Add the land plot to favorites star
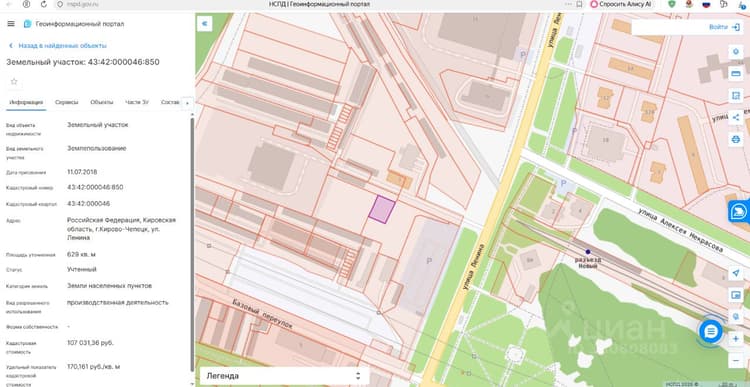 click(x=14, y=82)
